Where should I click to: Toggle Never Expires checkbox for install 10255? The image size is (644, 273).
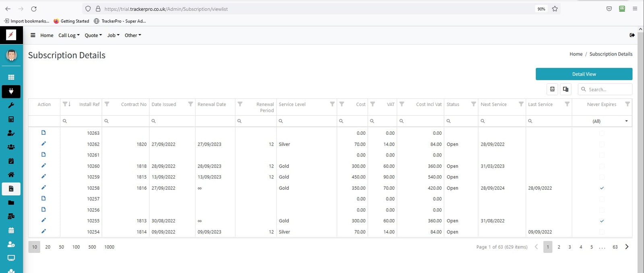[x=602, y=221]
